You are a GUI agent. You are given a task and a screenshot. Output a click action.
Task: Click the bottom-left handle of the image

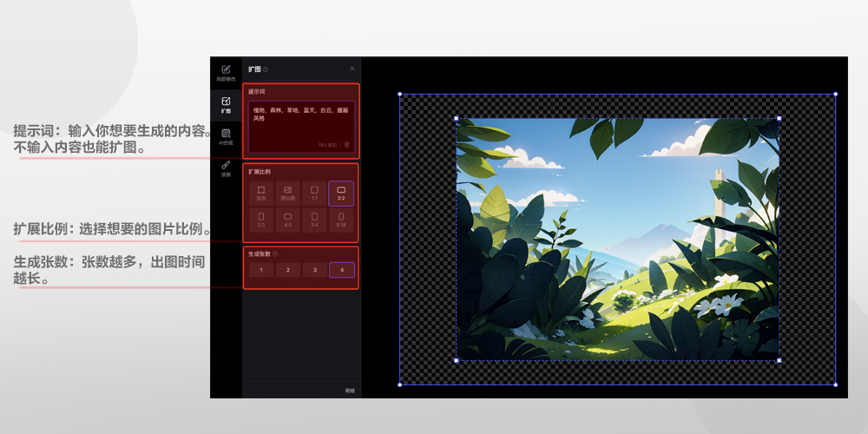point(457,360)
